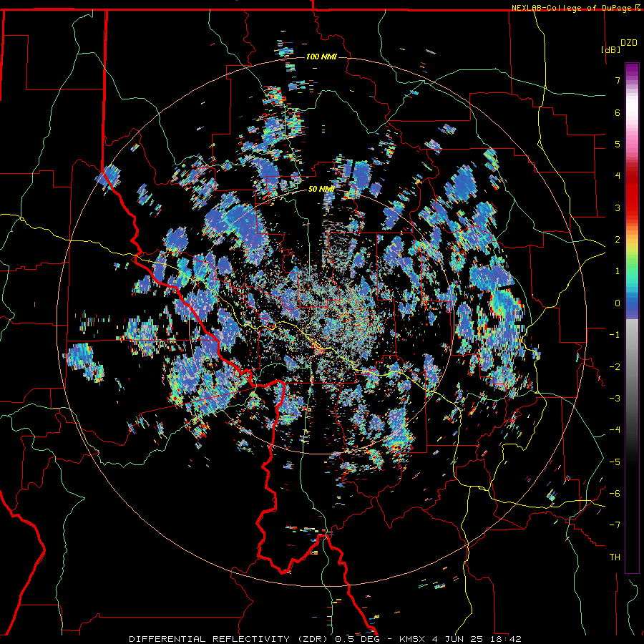Click the -1 value on the color scale
This screenshot has width=644, height=644.
point(615,335)
